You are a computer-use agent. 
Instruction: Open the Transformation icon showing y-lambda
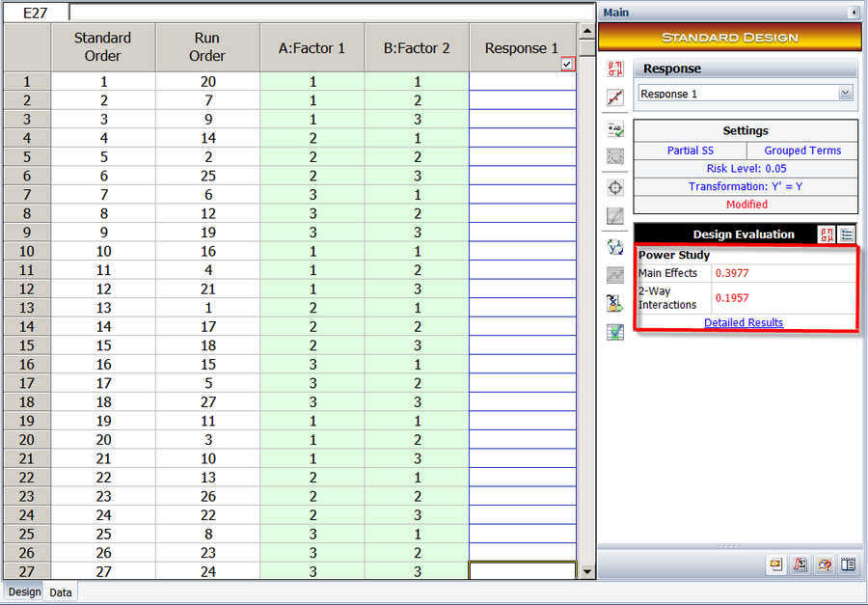[x=614, y=246]
